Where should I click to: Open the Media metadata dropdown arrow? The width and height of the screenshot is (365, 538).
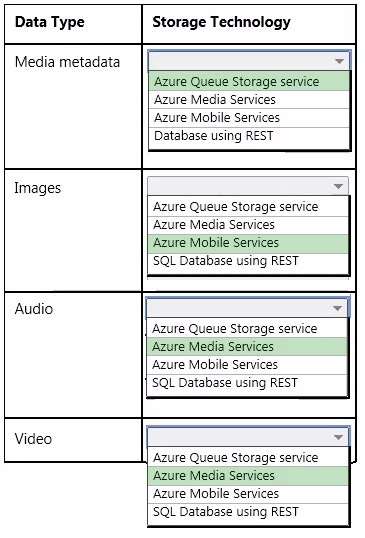339,61
